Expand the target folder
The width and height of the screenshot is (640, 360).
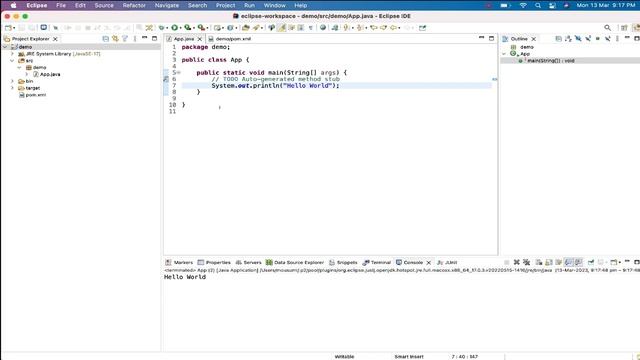coord(12,88)
